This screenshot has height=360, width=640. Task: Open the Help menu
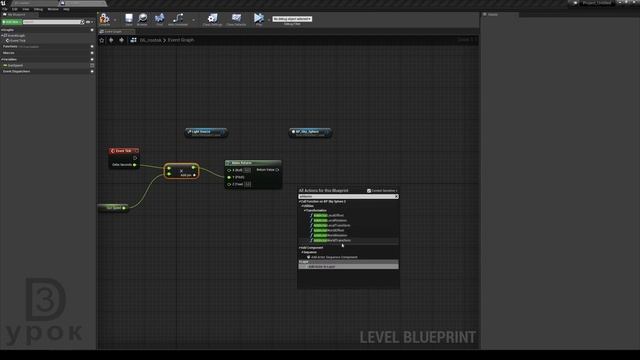pyautogui.click(x=66, y=9)
